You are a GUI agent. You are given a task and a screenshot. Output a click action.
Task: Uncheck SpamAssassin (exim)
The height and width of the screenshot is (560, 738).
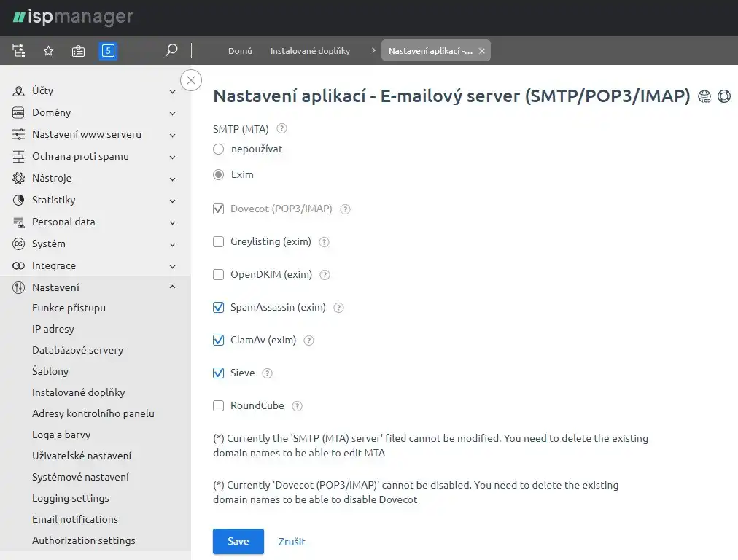pyautogui.click(x=218, y=307)
